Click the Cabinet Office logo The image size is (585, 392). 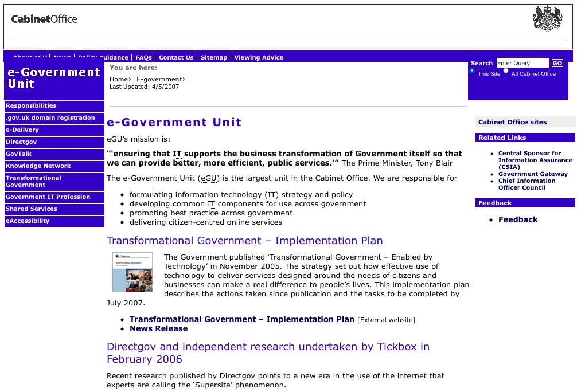pyautogui.click(x=44, y=19)
